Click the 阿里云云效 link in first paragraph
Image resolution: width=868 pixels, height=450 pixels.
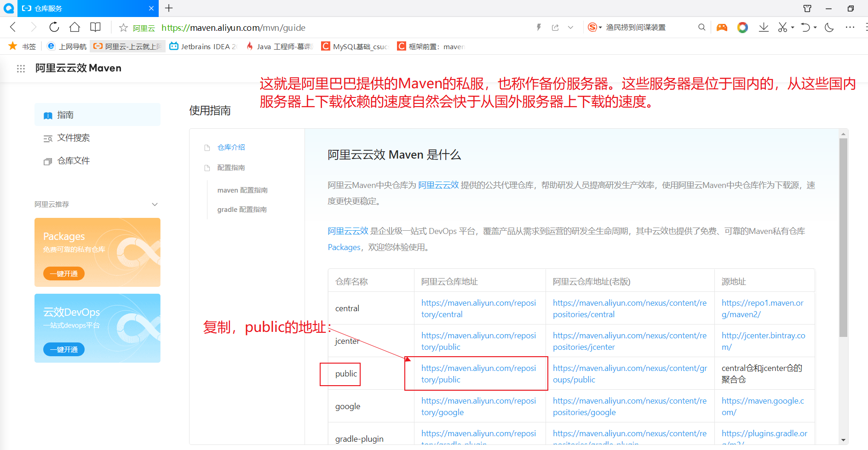pos(438,185)
